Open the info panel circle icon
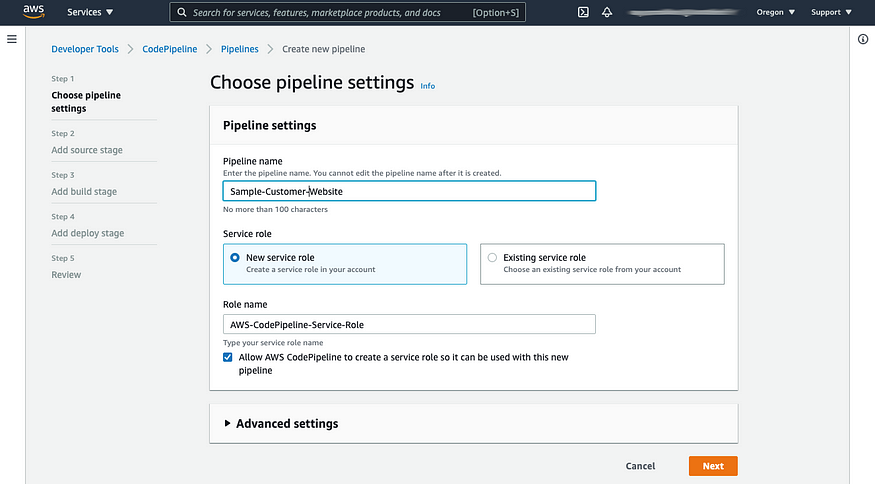This screenshot has width=875, height=484. click(863, 39)
